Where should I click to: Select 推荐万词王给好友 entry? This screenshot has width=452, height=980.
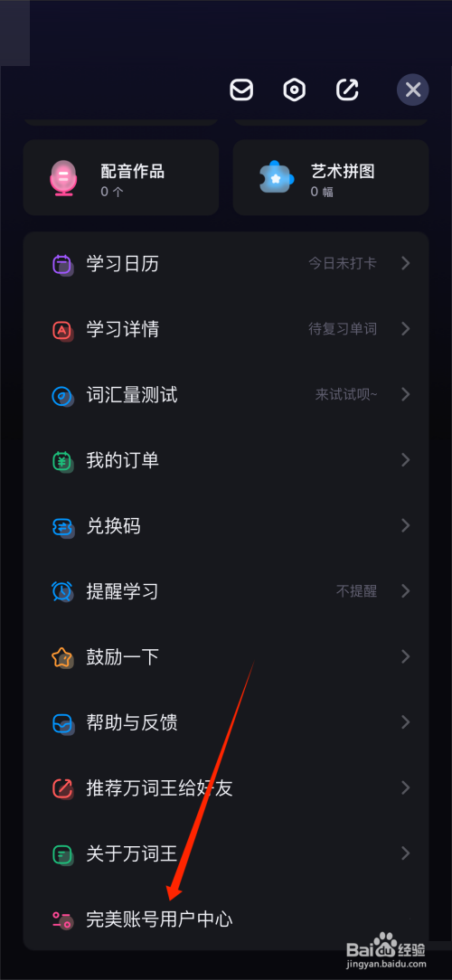point(226,788)
